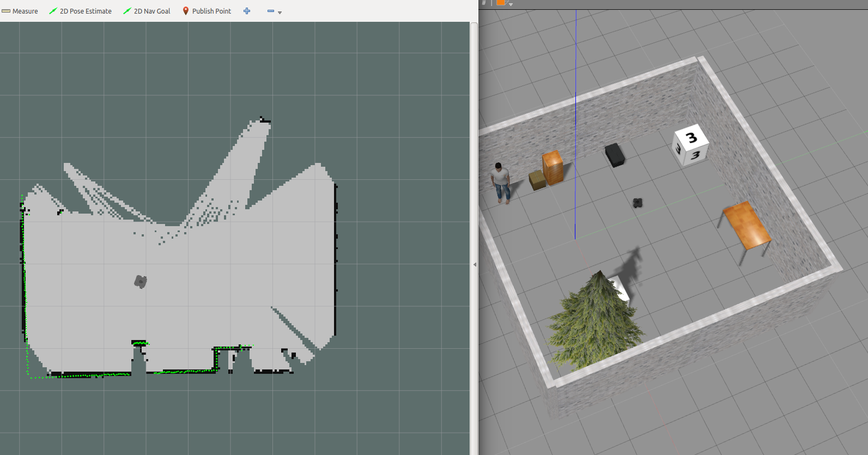Click the blue minus remove-tool icon

(271, 11)
